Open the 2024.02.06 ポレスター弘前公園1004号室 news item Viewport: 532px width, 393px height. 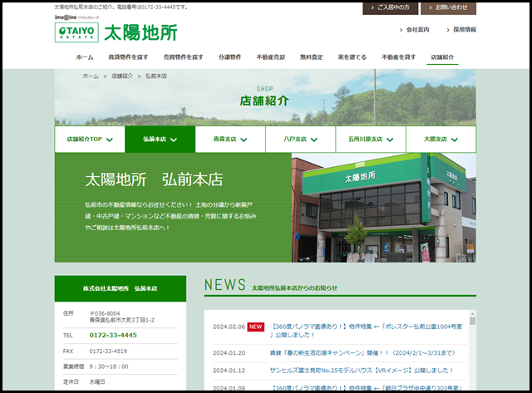click(x=366, y=331)
